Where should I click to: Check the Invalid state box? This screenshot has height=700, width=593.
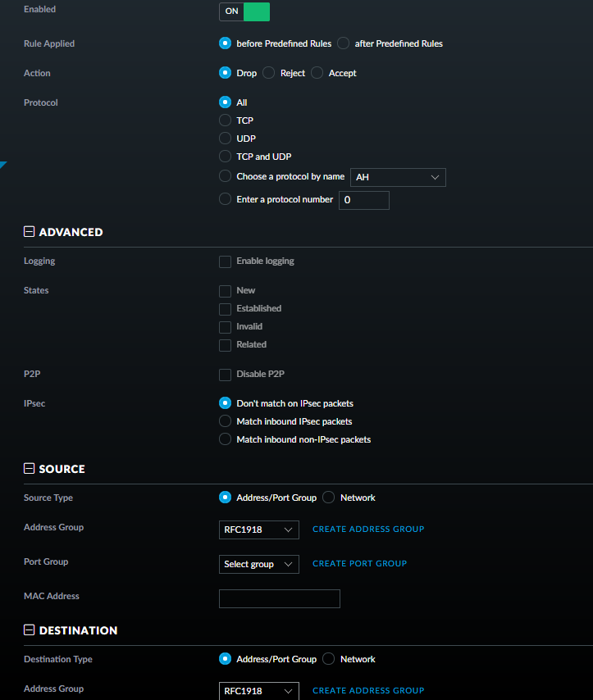tap(226, 327)
